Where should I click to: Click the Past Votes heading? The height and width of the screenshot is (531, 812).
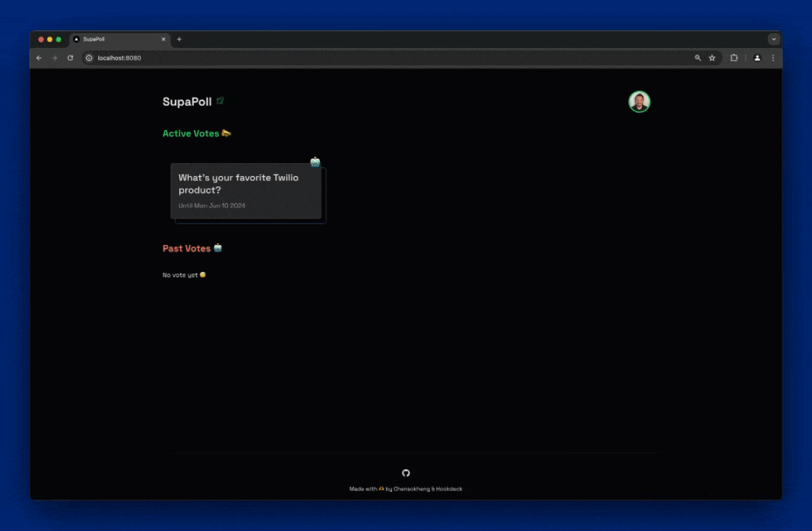tap(187, 249)
